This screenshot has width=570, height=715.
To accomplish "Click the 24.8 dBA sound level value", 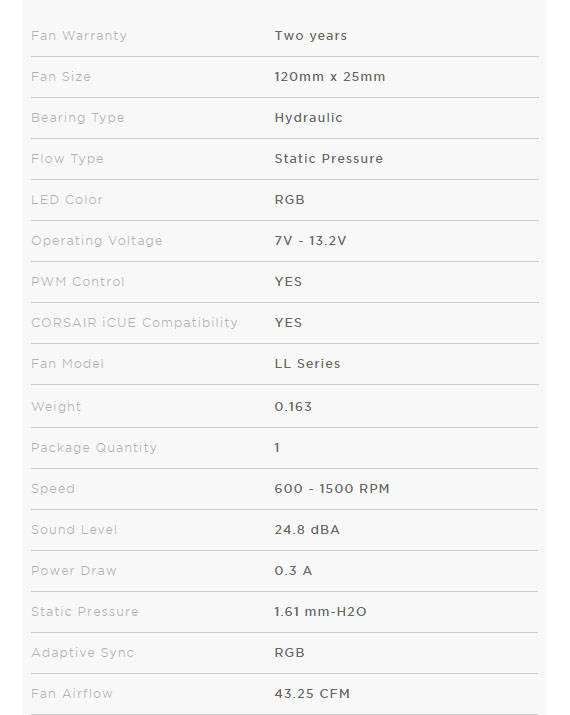I will click(307, 530).
